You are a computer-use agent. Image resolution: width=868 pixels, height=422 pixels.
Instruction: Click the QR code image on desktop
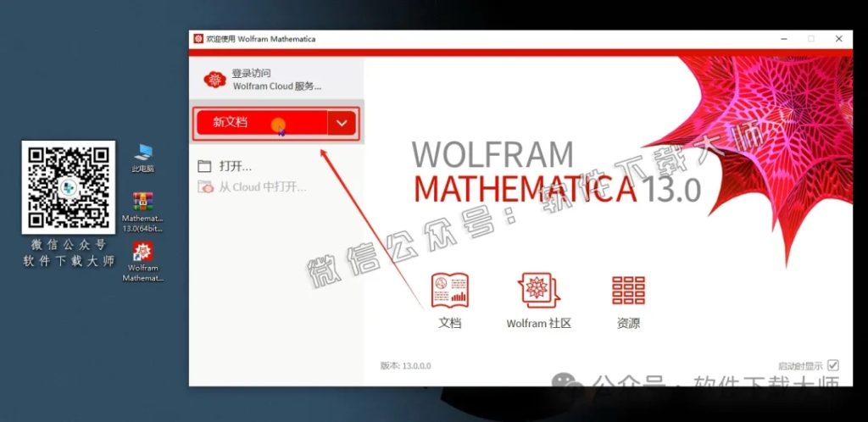point(69,187)
